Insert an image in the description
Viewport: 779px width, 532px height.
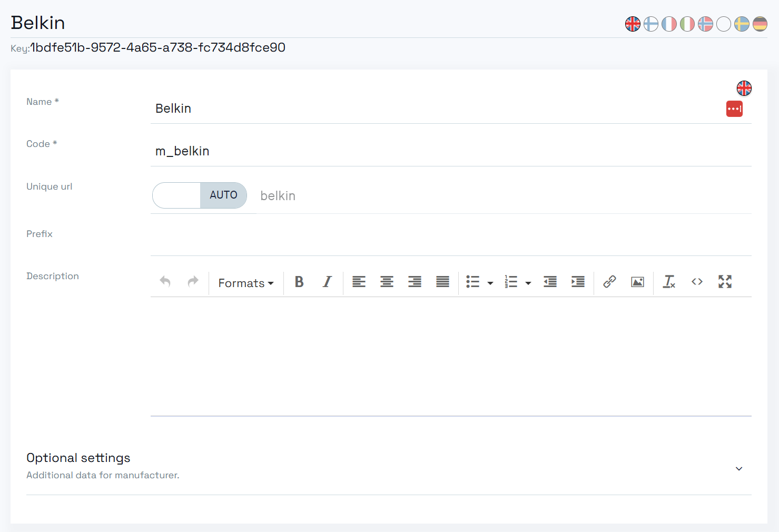click(x=637, y=282)
